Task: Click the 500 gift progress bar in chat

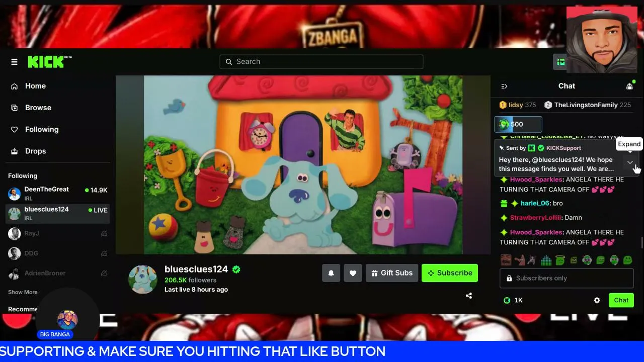Action: [x=518, y=124]
